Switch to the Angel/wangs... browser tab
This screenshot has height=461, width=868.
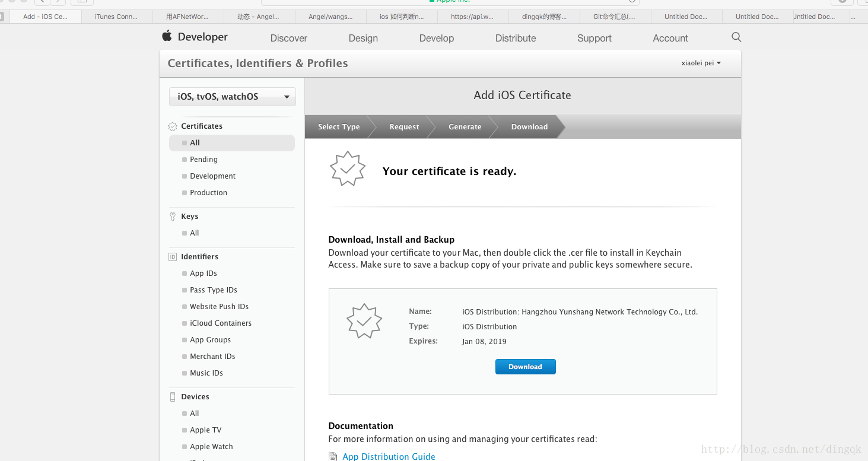tap(330, 17)
